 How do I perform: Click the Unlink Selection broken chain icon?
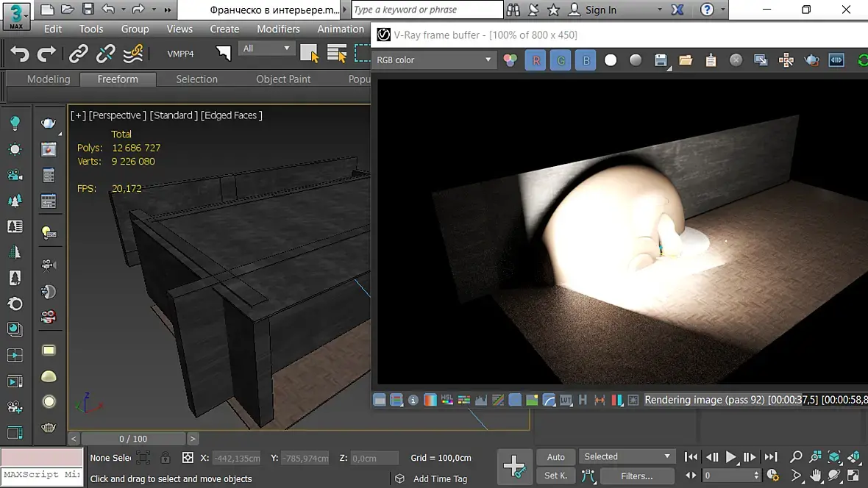[106, 54]
